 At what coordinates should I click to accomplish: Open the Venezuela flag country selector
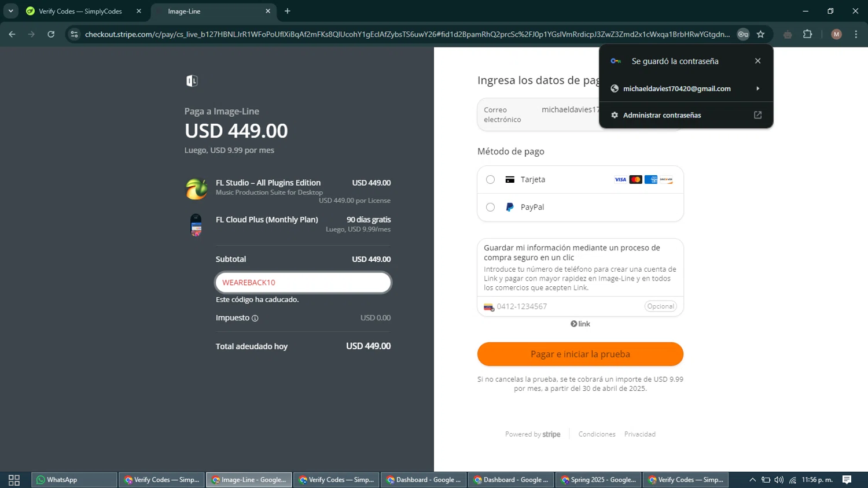click(x=489, y=307)
